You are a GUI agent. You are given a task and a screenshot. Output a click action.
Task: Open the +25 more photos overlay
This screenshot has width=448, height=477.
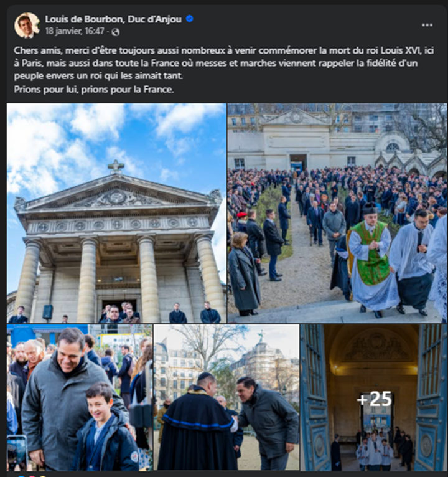(x=374, y=397)
